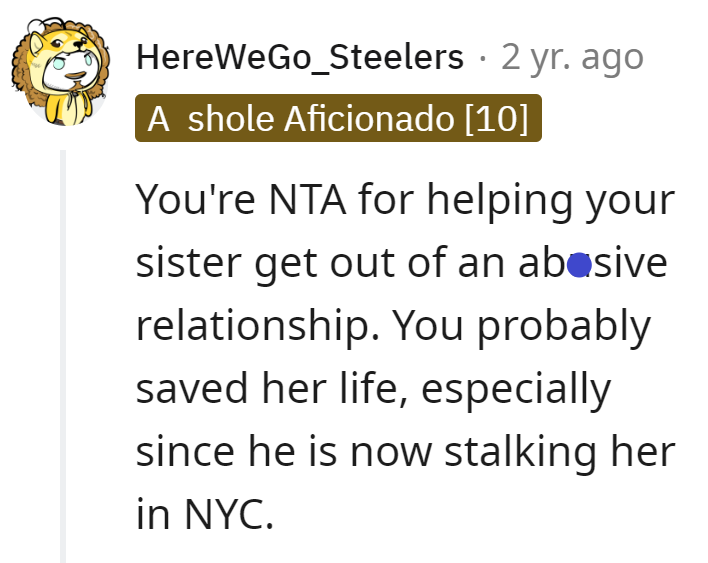Select the 'Aficionado [10]' user flair badge
This screenshot has height=563, width=708.
(x=338, y=118)
